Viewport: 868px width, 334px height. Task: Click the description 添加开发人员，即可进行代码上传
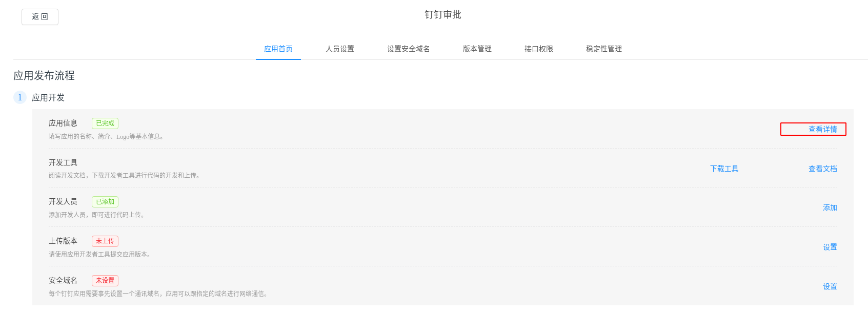[x=98, y=215]
